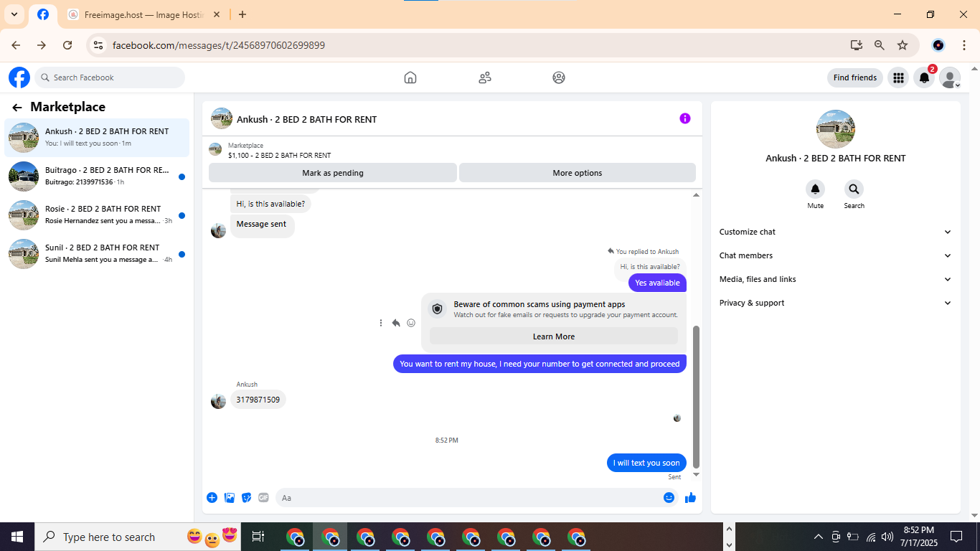Expand the Customize chat section

click(836, 232)
